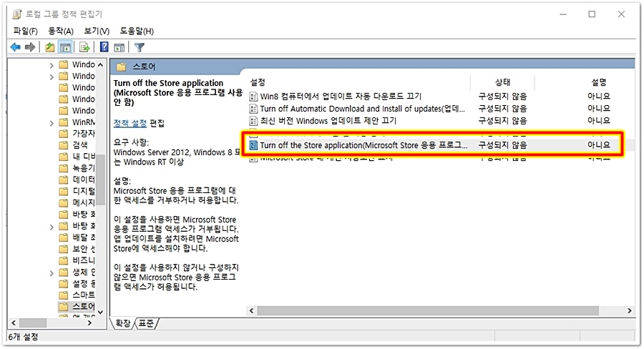Click settings list horizontal scroll left arrow
This screenshot has width=644, height=349.
pyautogui.click(x=251, y=311)
